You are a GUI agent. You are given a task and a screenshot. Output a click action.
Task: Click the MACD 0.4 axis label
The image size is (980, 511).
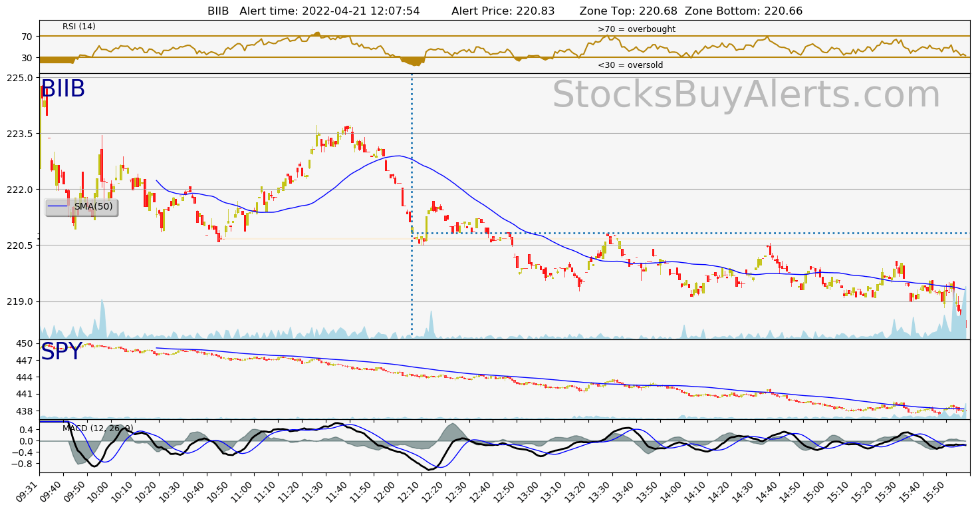[x=25, y=430]
